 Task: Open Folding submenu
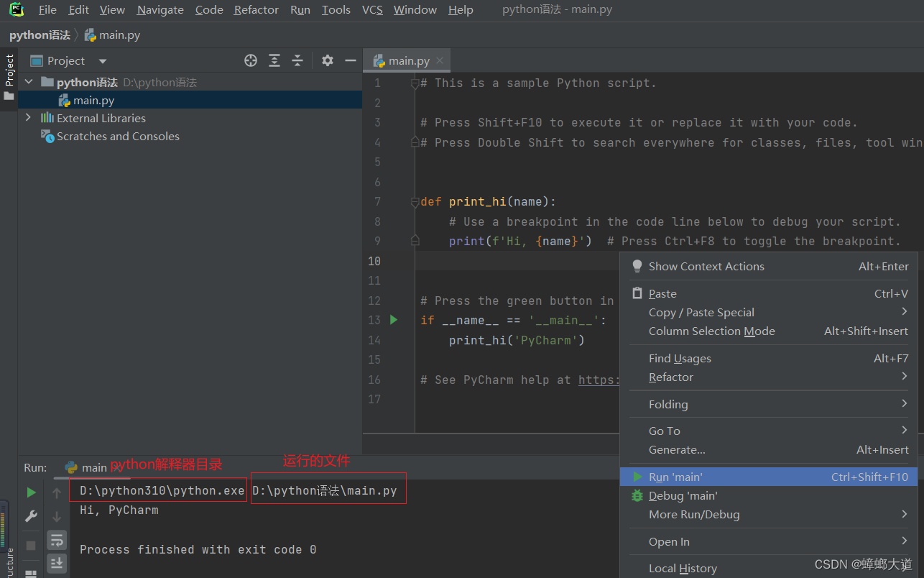pyautogui.click(x=769, y=404)
